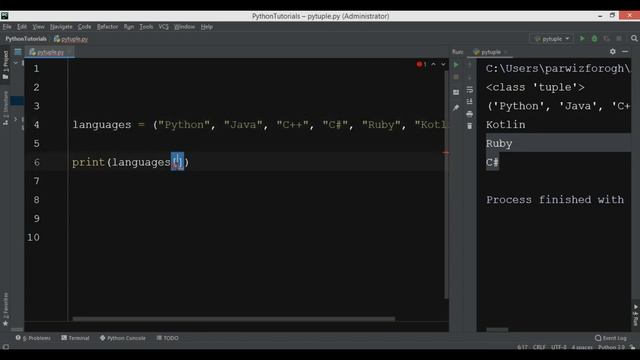The height and width of the screenshot is (360, 640).
Task: Toggle the tool window bars button
Action: click(x=5, y=347)
